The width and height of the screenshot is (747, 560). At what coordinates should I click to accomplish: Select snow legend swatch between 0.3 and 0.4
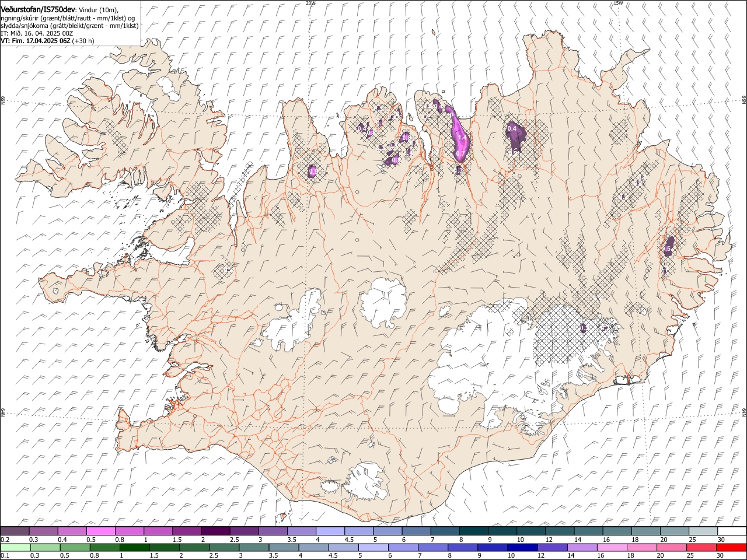click(43, 531)
